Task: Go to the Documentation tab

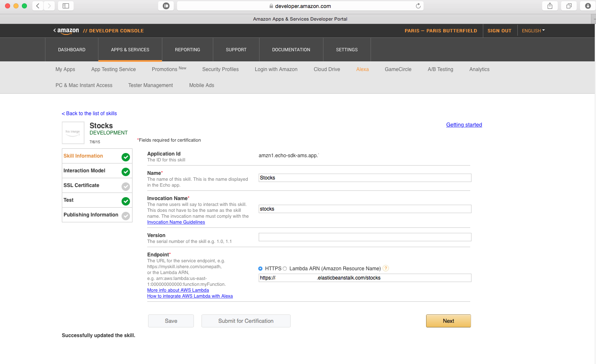Action: pos(291,50)
